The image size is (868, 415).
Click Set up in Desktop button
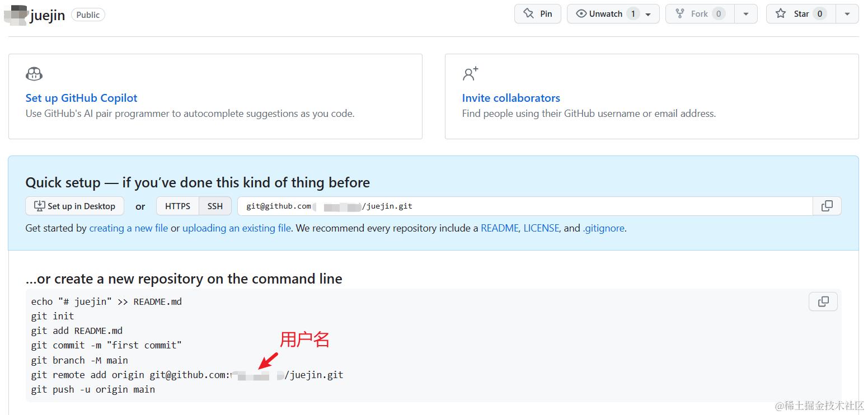point(74,206)
